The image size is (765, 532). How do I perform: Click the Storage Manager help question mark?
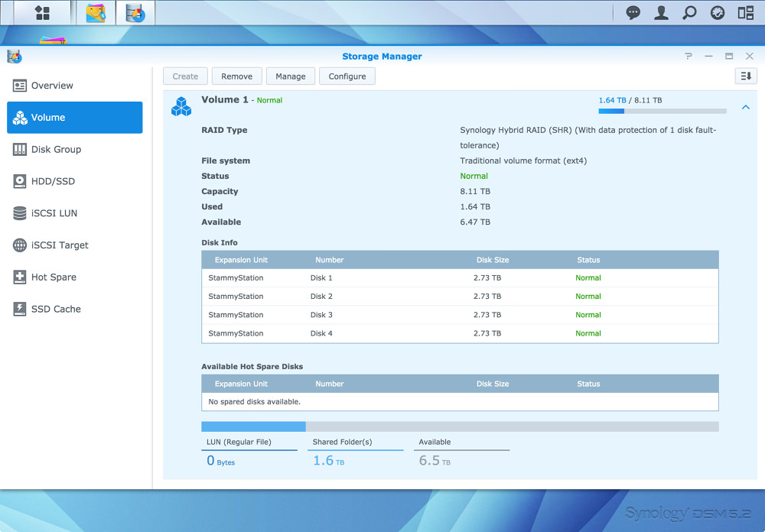(688, 57)
